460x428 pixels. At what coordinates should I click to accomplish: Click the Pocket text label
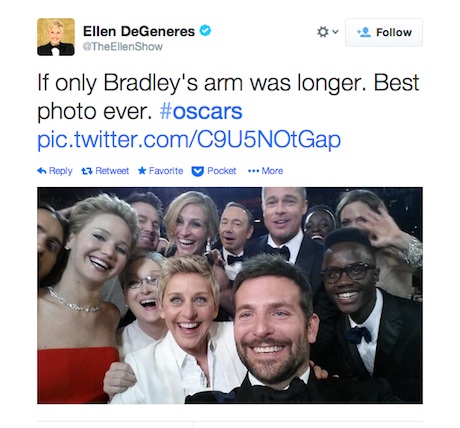(222, 171)
